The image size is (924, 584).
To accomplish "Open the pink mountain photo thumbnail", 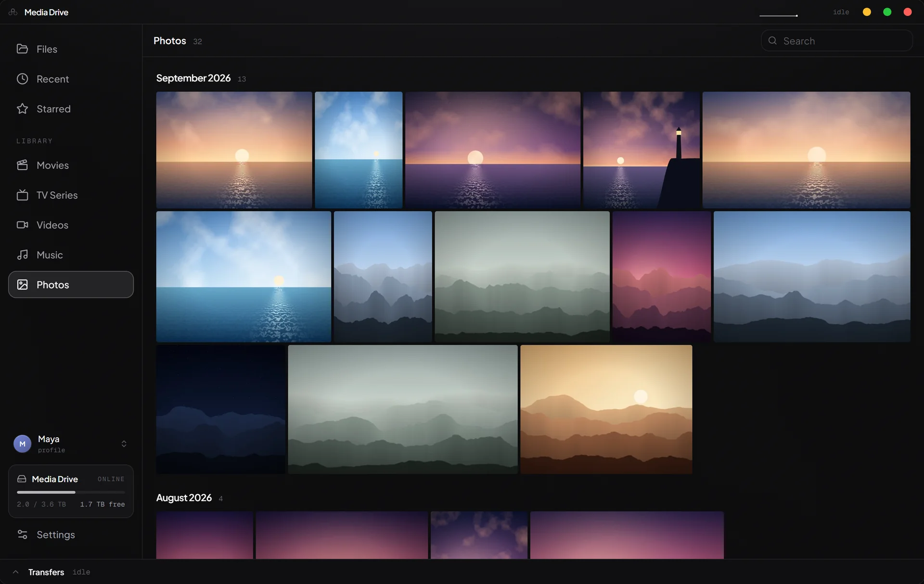I will point(661,277).
